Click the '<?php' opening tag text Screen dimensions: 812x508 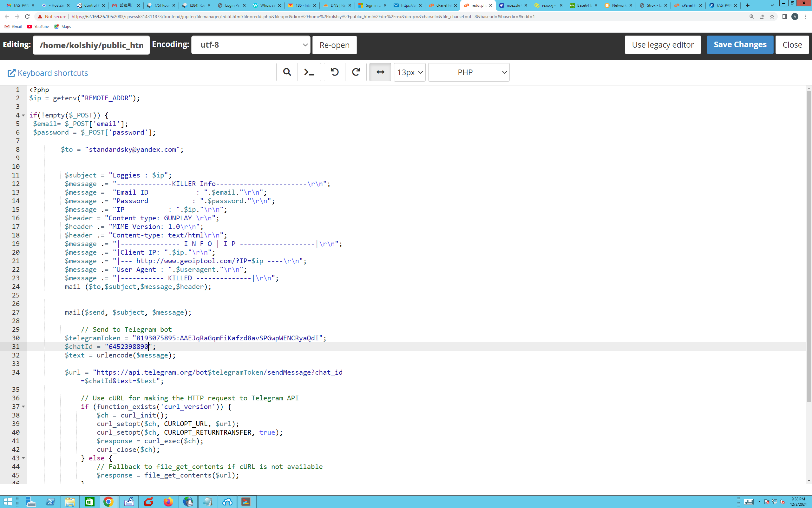tap(39, 90)
